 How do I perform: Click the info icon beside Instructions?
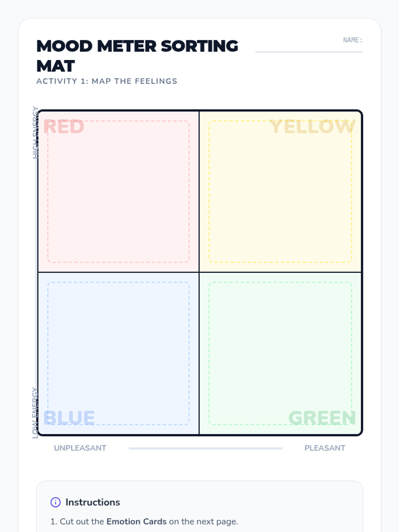click(56, 502)
